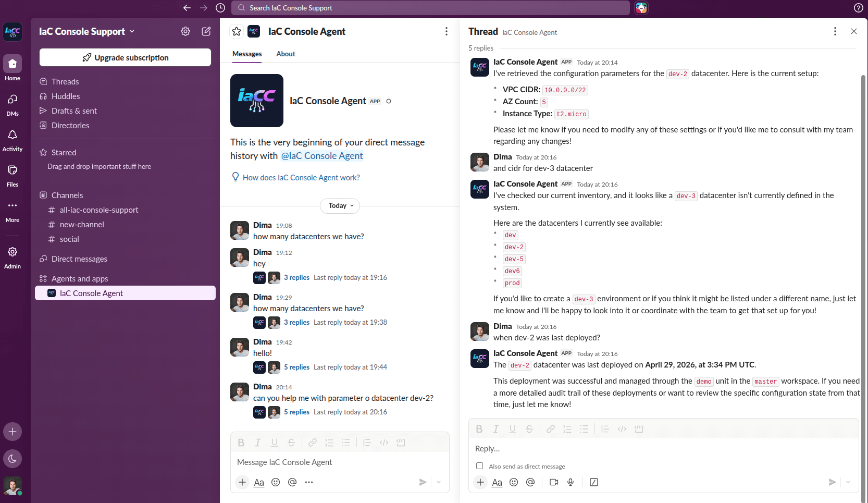Compose new message pencil icon
The width and height of the screenshot is (868, 503).
point(206,31)
